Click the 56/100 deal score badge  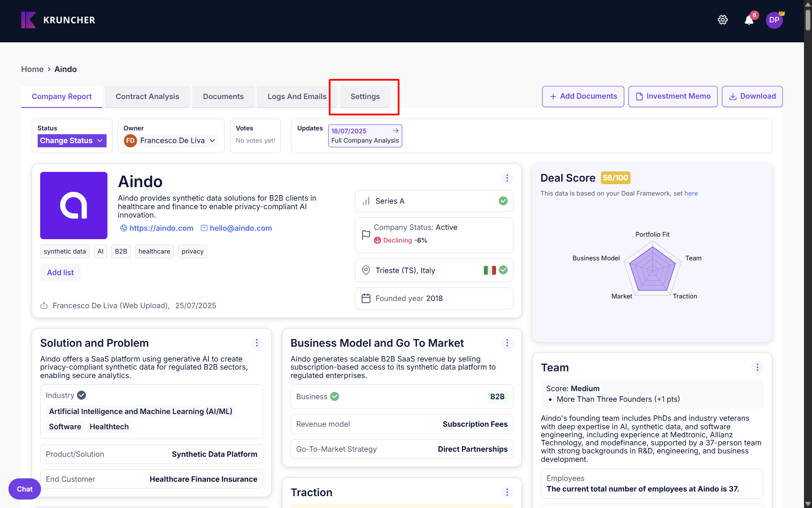click(x=615, y=178)
